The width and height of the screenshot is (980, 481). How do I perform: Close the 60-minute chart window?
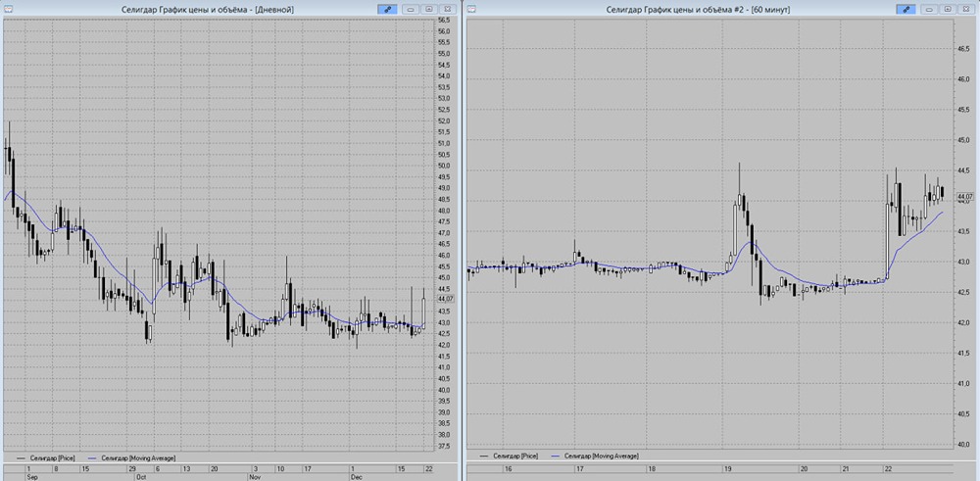[x=965, y=9]
